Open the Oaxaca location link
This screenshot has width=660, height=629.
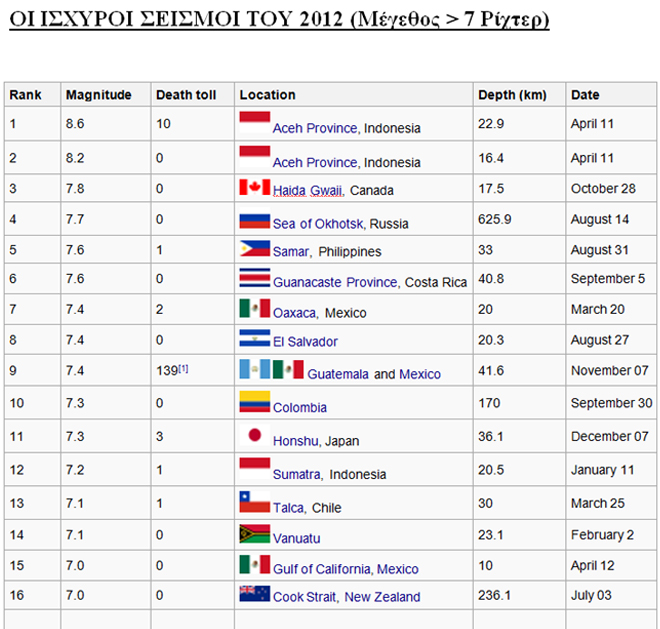pos(294,313)
